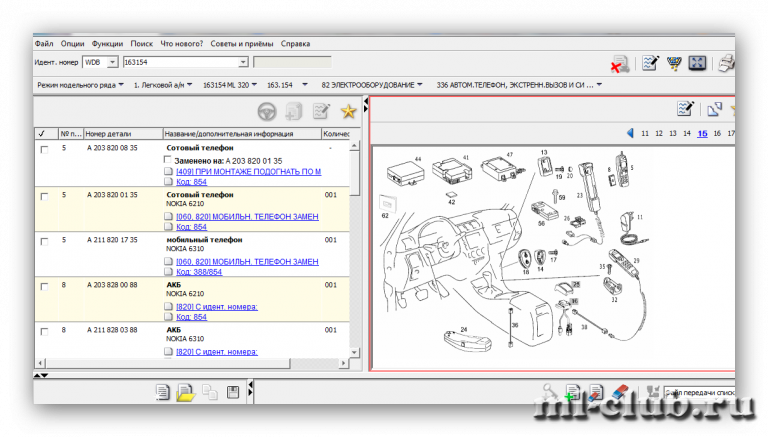Click the red X document icon in top toolbar

(x=620, y=64)
